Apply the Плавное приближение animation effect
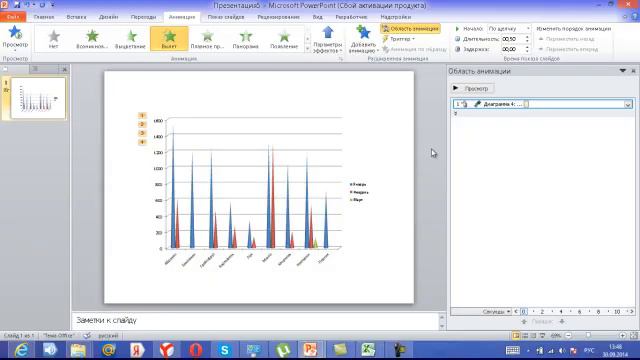640x360 pixels. coord(207,39)
